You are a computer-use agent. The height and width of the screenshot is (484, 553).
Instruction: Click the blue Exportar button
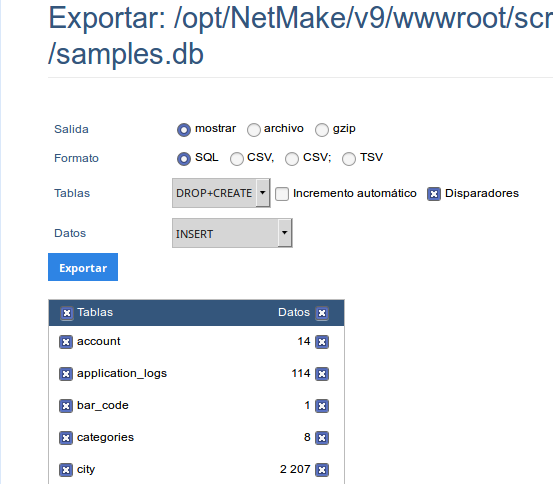click(x=83, y=267)
